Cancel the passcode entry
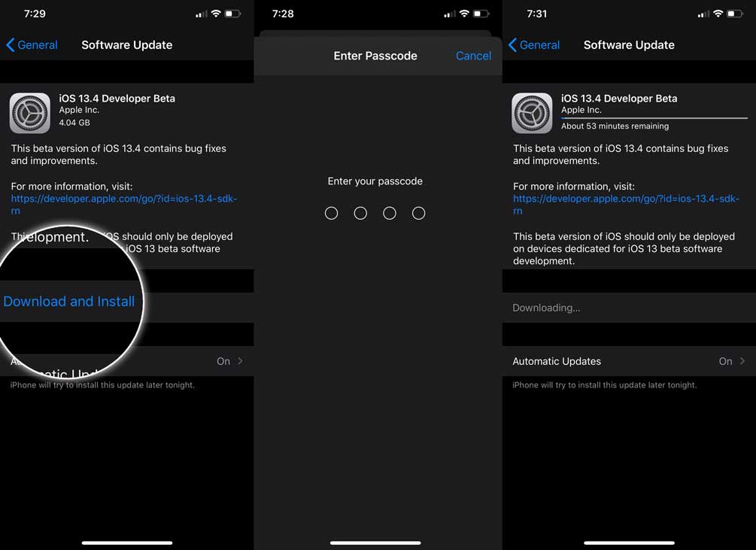756x550 pixels. 473,56
